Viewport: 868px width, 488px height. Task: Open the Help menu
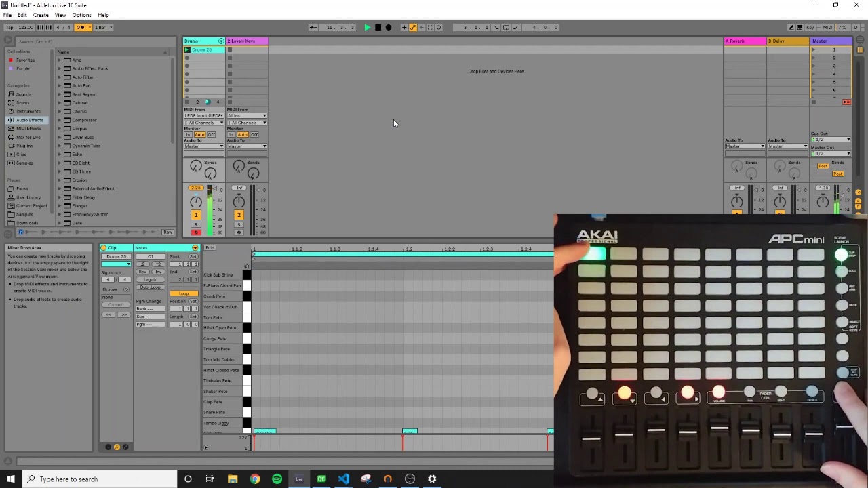[103, 15]
